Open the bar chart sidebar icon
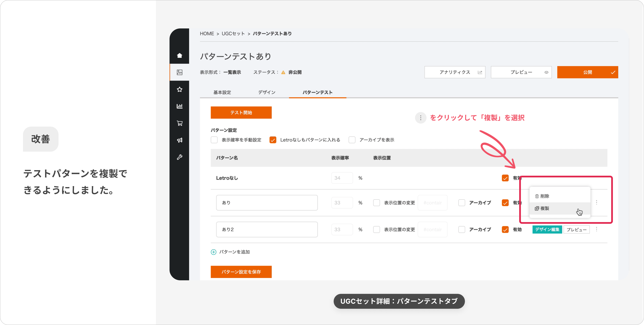This screenshot has width=644, height=325. [x=179, y=106]
